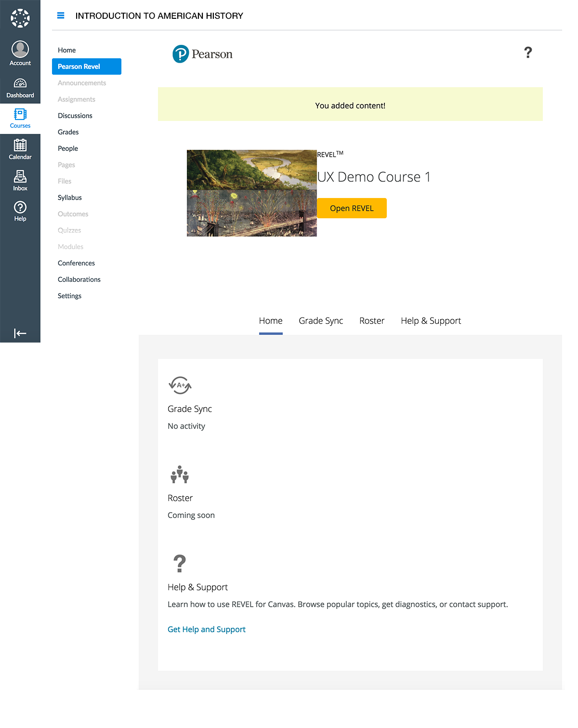Screen dimensions: 578x728
Task: Click the Roster card heading
Action: click(x=180, y=498)
